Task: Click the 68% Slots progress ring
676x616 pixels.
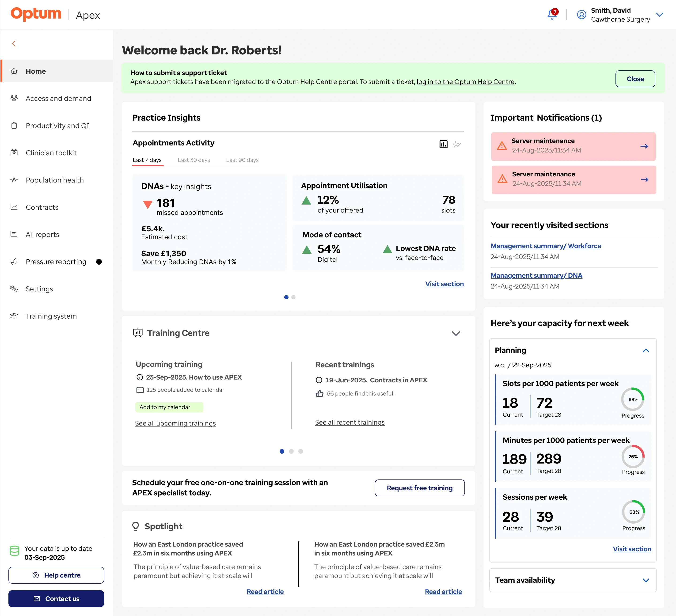Action: 633,399
